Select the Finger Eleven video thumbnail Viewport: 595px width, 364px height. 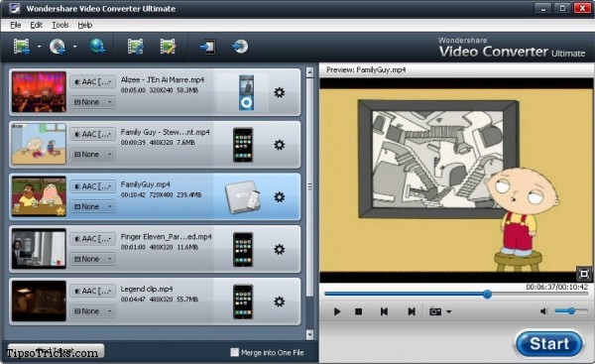[39, 249]
